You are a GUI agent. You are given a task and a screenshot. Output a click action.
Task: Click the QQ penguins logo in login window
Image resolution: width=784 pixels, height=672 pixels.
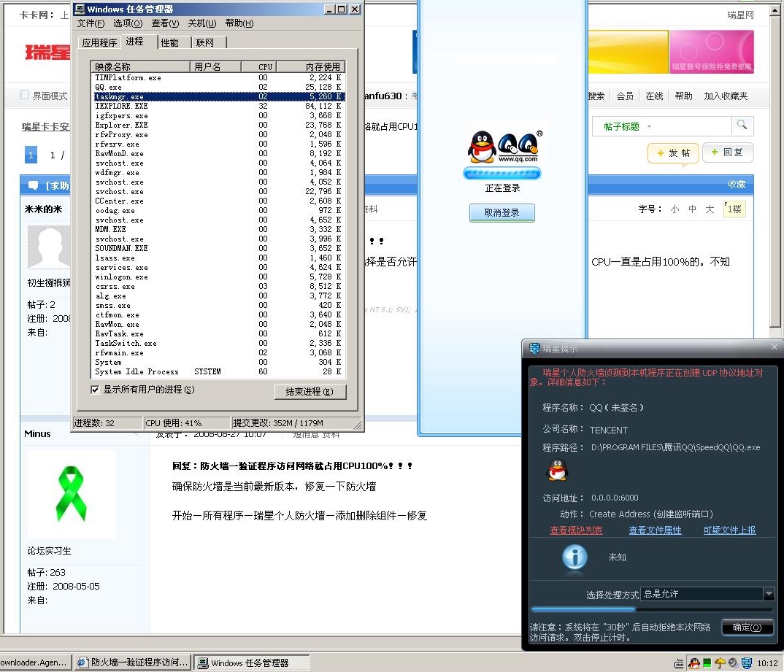(505, 147)
